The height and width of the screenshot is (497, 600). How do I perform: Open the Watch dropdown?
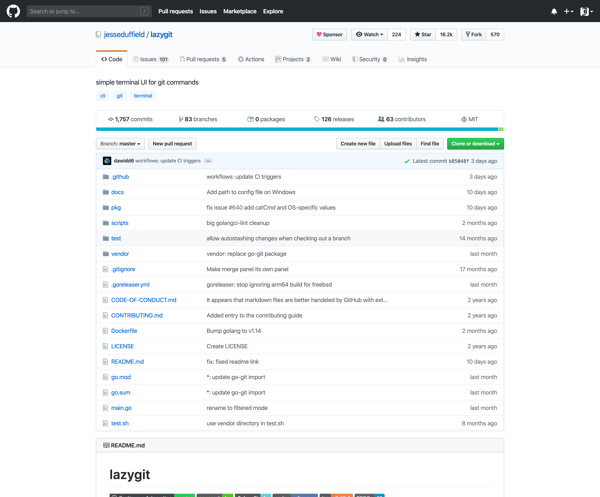click(369, 34)
